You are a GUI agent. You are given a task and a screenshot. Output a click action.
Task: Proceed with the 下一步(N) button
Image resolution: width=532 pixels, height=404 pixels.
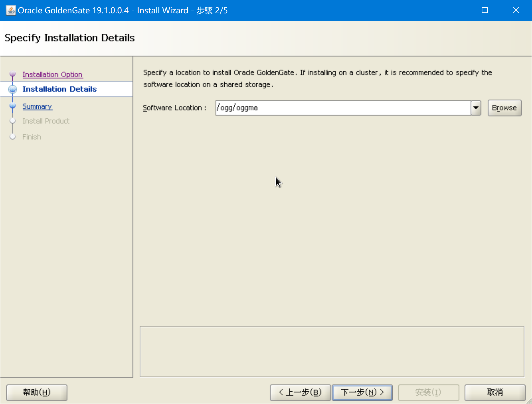coord(362,392)
